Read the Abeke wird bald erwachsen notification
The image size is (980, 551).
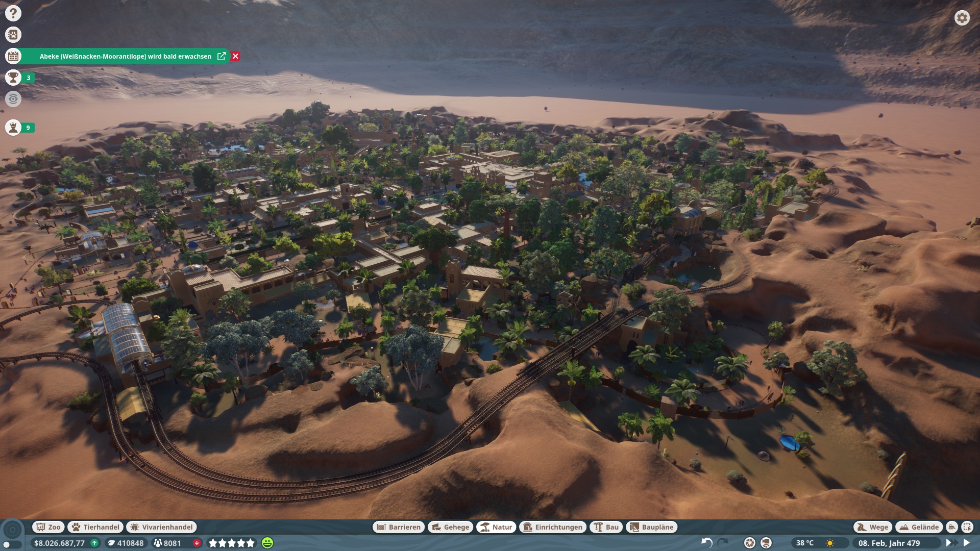pyautogui.click(x=126, y=56)
